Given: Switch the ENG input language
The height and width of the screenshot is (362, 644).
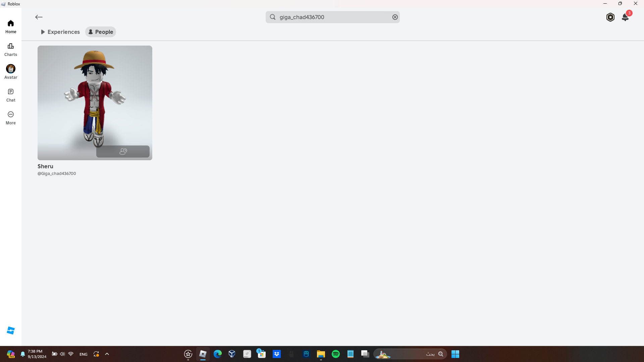Looking at the screenshot, I should coord(84,354).
